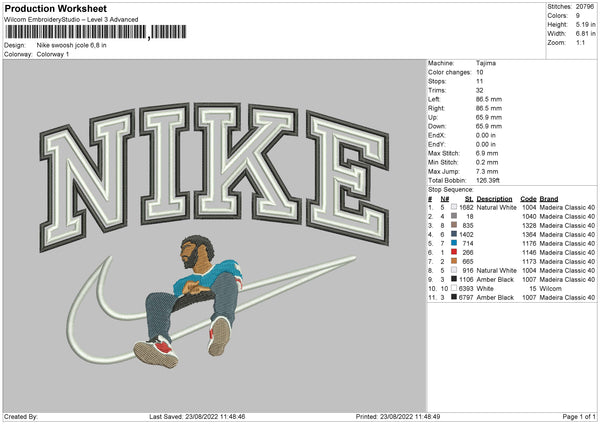This screenshot has height=424, width=600.
Task: Click the Total Bobbin value 126.39ft
Action: pos(488,180)
